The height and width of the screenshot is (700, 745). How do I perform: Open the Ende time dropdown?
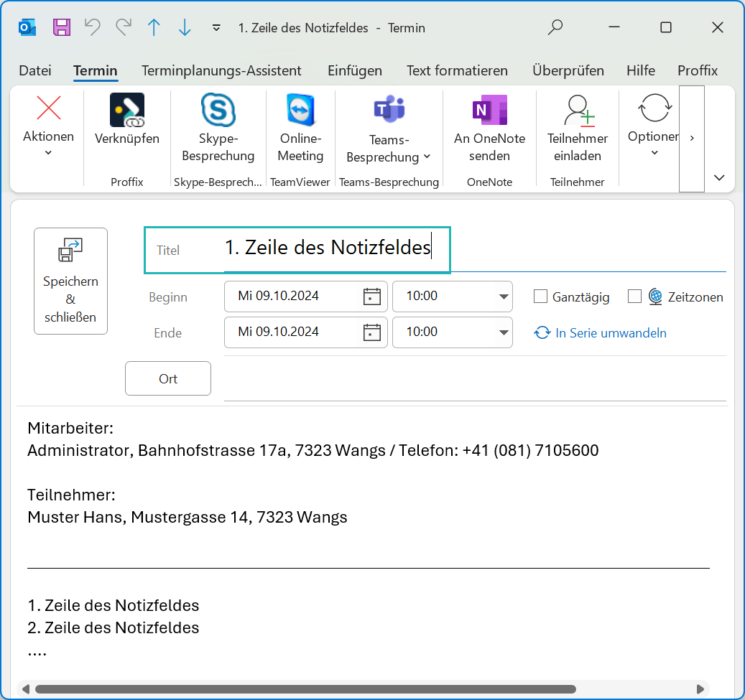coord(504,333)
